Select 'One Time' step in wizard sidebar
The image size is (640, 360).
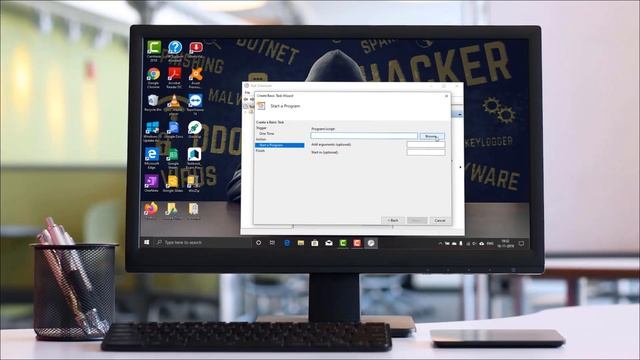click(267, 133)
